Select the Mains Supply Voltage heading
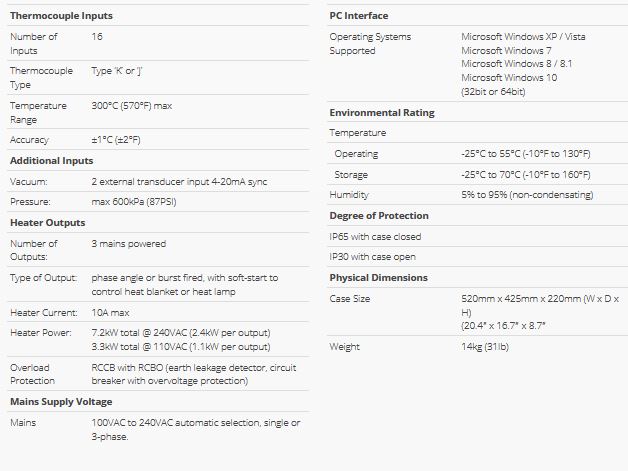Image resolution: width=628 pixels, height=471 pixels. tap(61, 401)
